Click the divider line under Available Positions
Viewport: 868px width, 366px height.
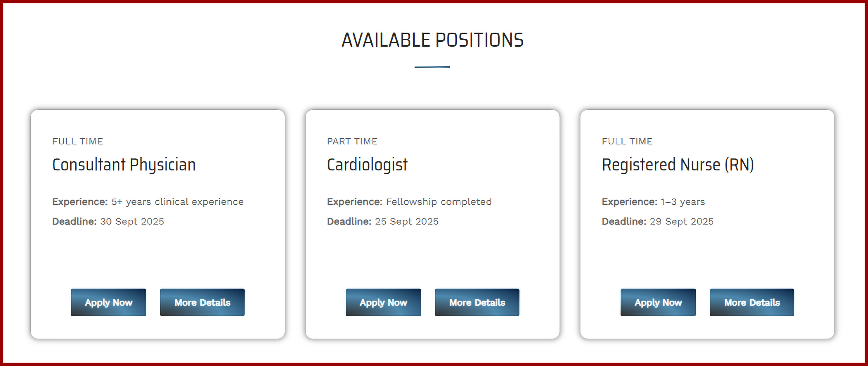click(432, 67)
